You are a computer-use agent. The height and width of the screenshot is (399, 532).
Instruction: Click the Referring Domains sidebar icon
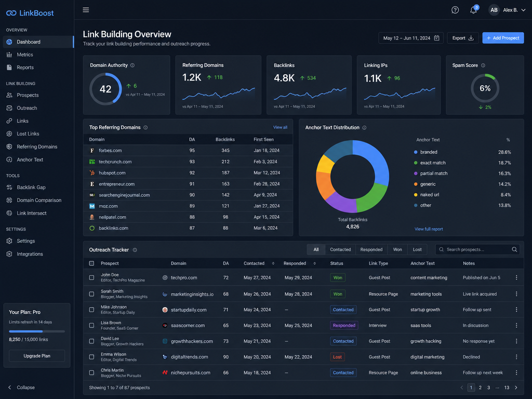coord(9,147)
